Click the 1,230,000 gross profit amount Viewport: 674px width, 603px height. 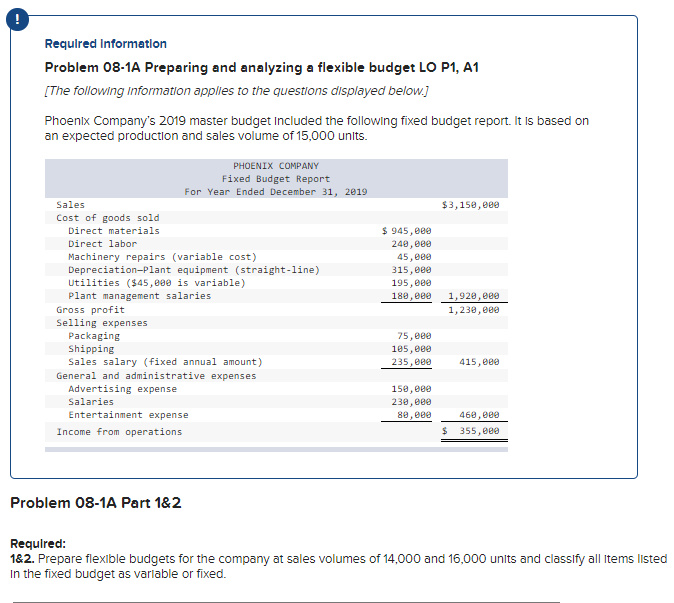(474, 310)
